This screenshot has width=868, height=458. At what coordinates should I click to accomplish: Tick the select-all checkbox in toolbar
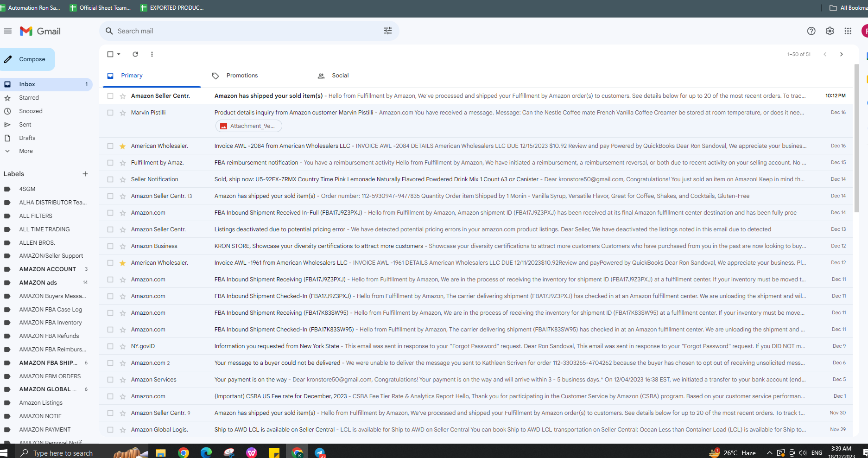pos(110,54)
